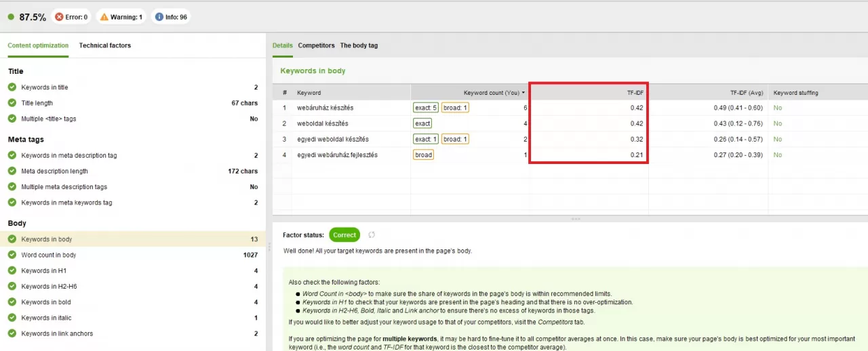Click the 'broad' tag in row 4
This screenshot has height=351, width=868.
[x=423, y=154]
